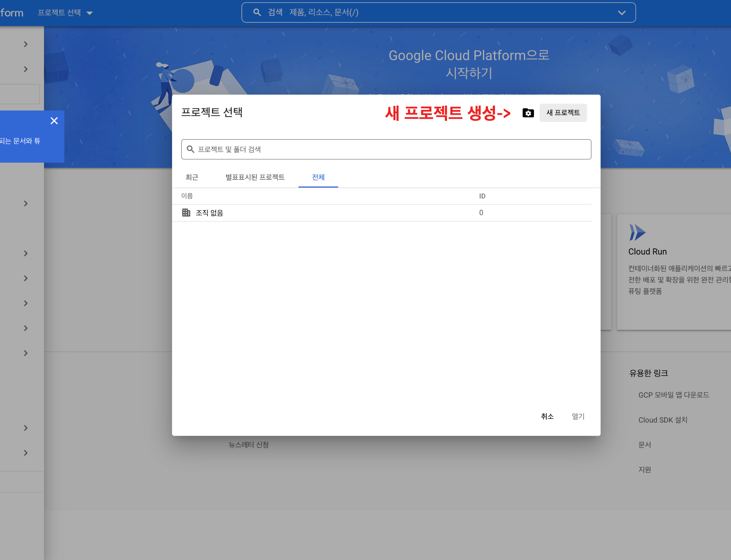
Task: Open the Cloud SDK 설치 link
Action: pos(663,420)
